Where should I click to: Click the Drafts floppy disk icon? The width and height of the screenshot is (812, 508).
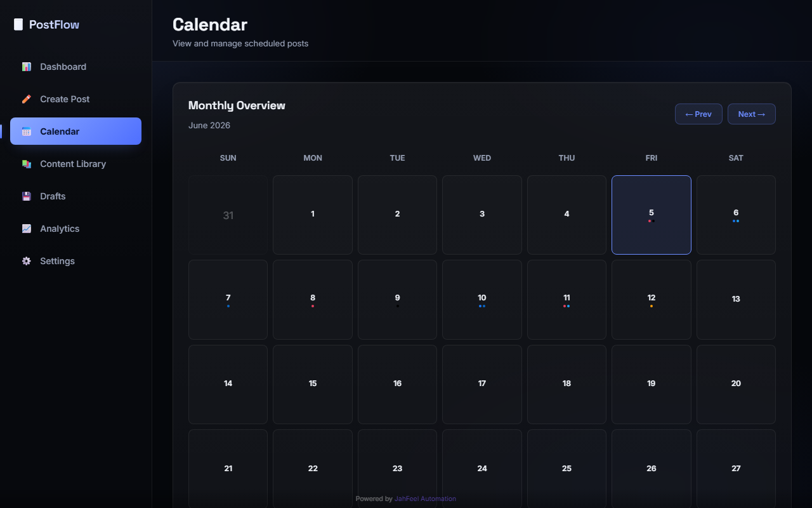coord(26,196)
